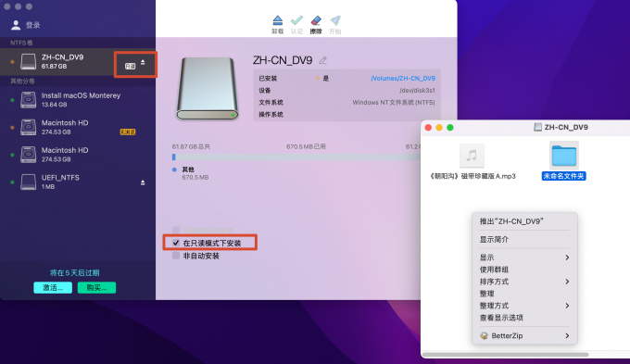Click the Windows NT 文件系统 (NTFS) value

(394, 103)
